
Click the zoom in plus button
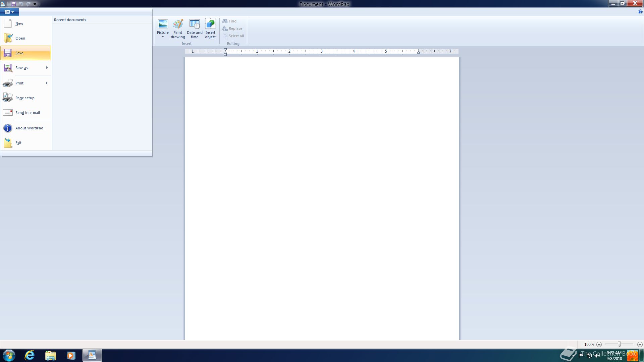pos(640,344)
